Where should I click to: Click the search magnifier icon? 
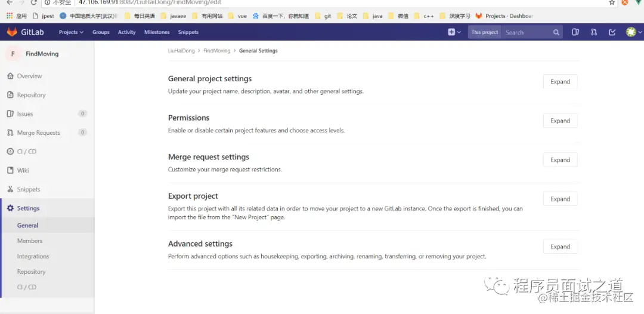click(556, 32)
